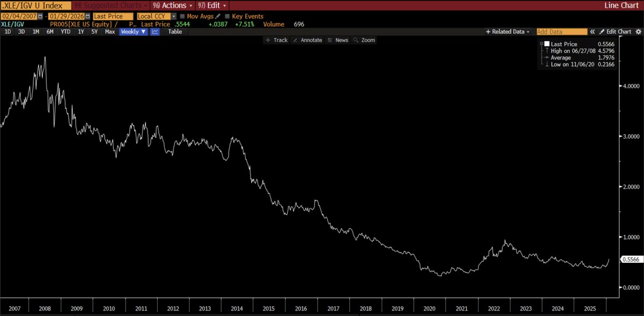Activate the Annotate tool
The width and height of the screenshot is (644, 316).
[x=308, y=40]
